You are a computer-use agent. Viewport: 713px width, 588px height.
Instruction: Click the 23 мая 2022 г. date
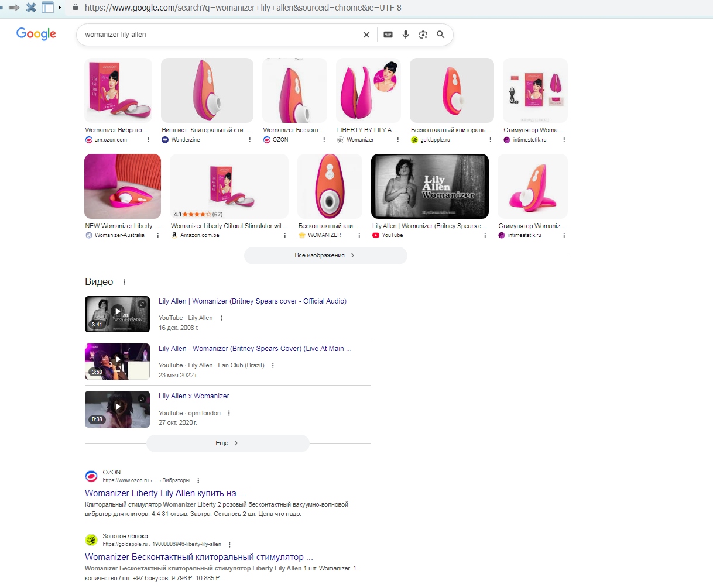179,375
